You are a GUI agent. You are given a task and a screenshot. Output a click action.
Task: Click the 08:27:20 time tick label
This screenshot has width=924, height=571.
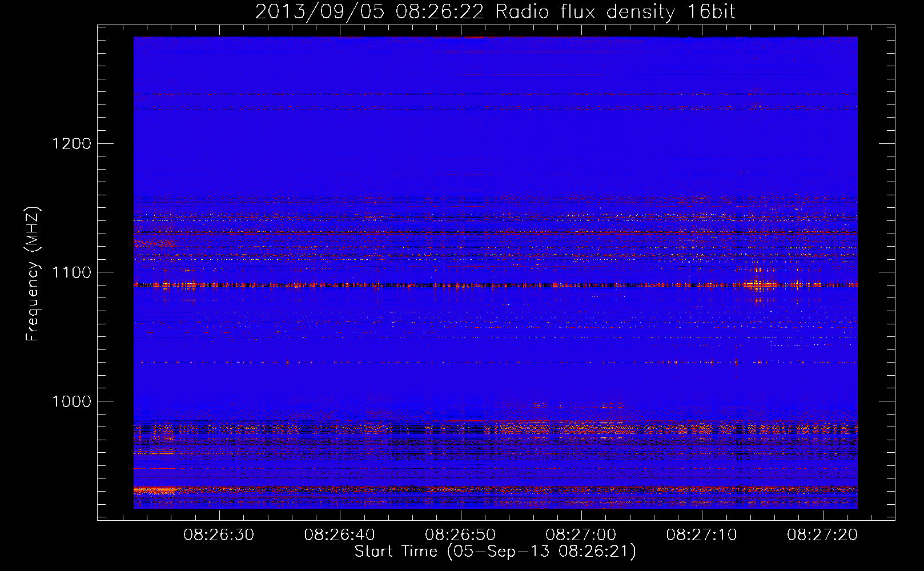point(822,535)
